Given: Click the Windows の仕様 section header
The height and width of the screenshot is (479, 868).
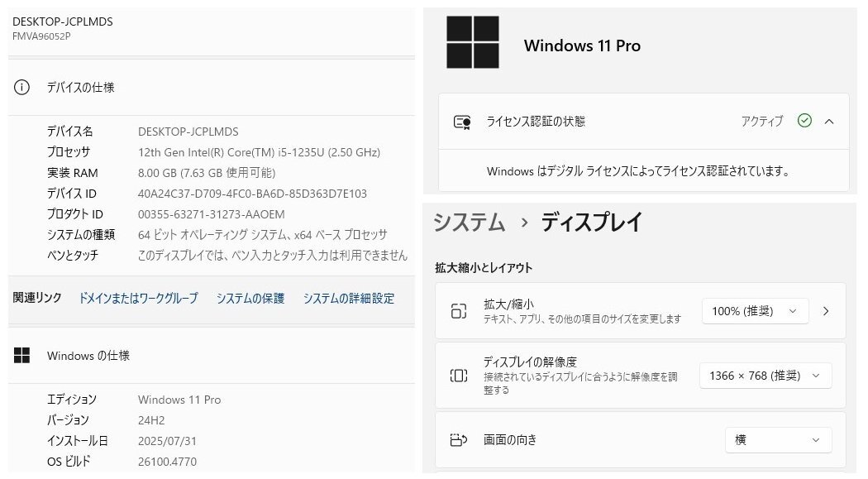Looking at the screenshot, I should click(88, 356).
